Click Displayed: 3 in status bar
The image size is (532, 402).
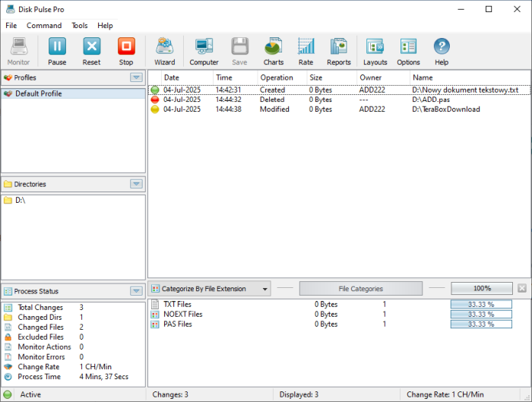[x=299, y=394]
